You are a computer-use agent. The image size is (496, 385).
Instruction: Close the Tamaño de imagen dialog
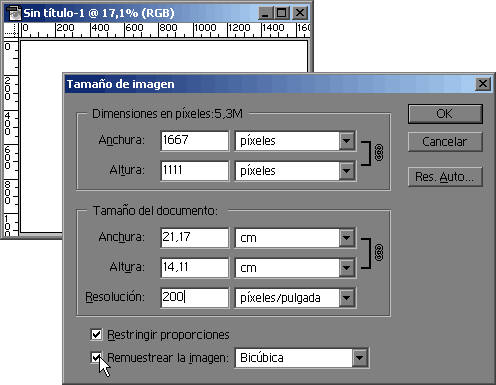coord(483,84)
